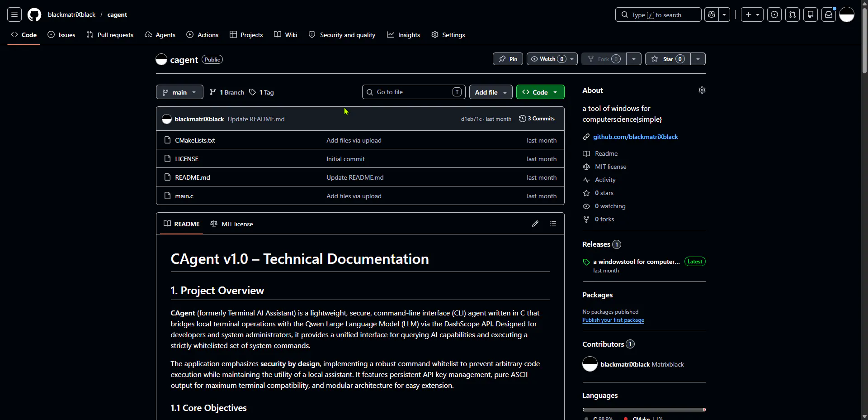Open pull requests icon in top header
The width and height of the screenshot is (868, 420).
793,14
